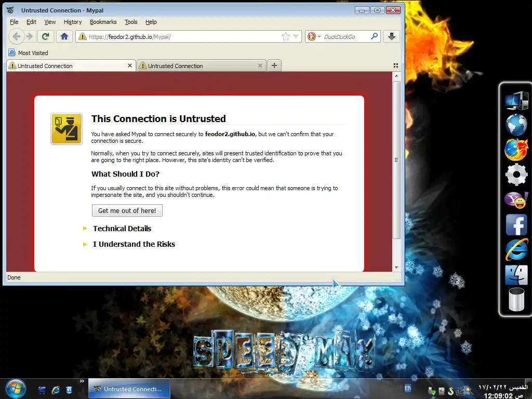Show the tab groups grid icon
The image size is (532, 399).
395,65
